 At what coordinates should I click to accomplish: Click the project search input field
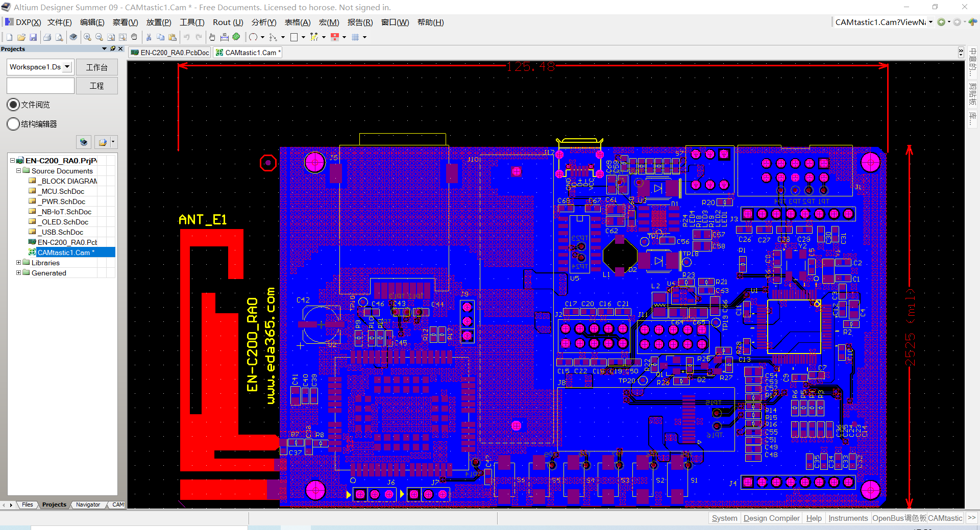point(40,86)
